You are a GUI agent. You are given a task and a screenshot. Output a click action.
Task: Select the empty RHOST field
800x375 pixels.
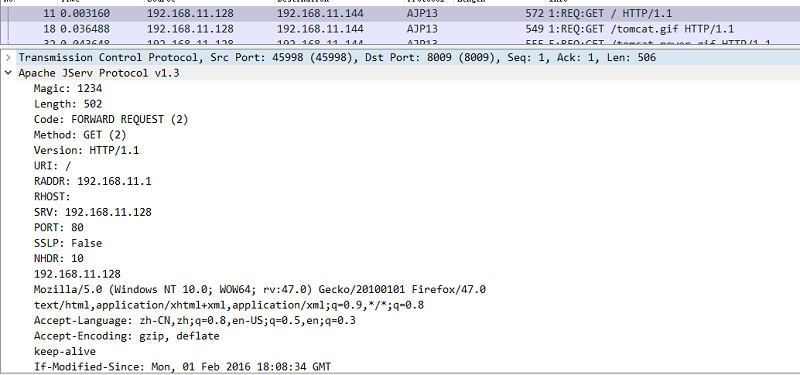point(52,196)
